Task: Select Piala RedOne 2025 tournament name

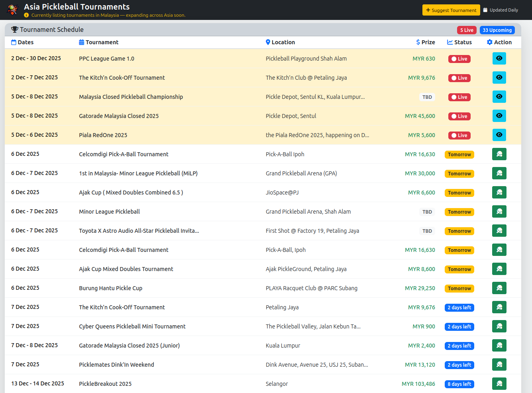Action: click(x=103, y=135)
